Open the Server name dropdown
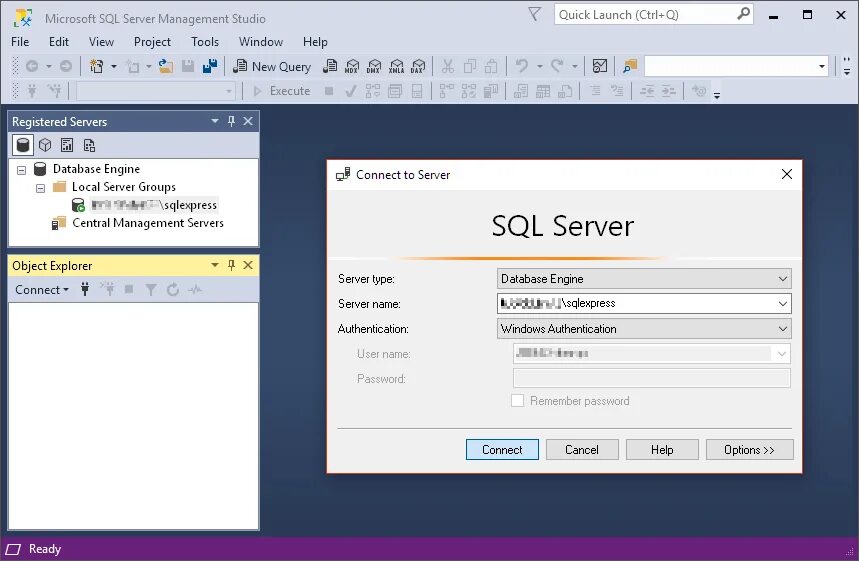 [x=783, y=304]
